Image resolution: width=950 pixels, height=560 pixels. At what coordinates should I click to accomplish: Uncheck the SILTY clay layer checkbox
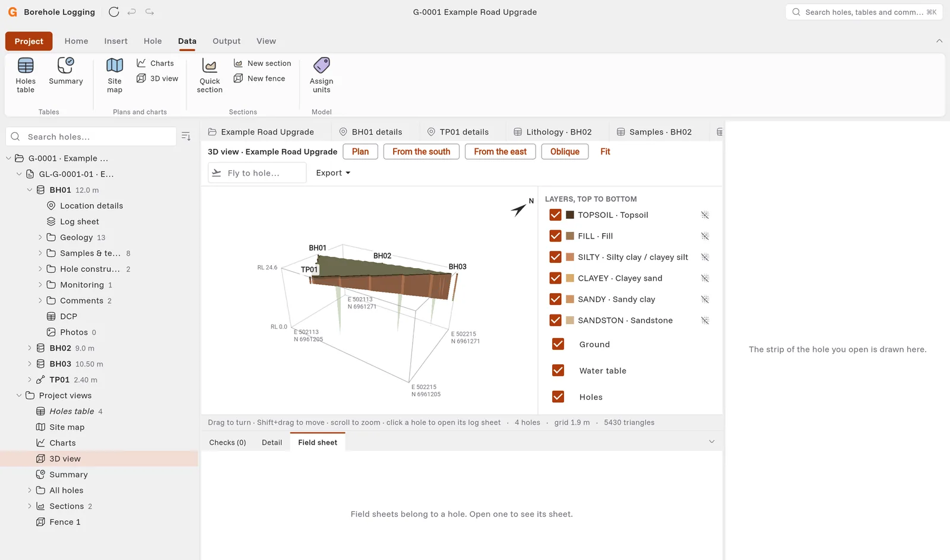point(555,257)
